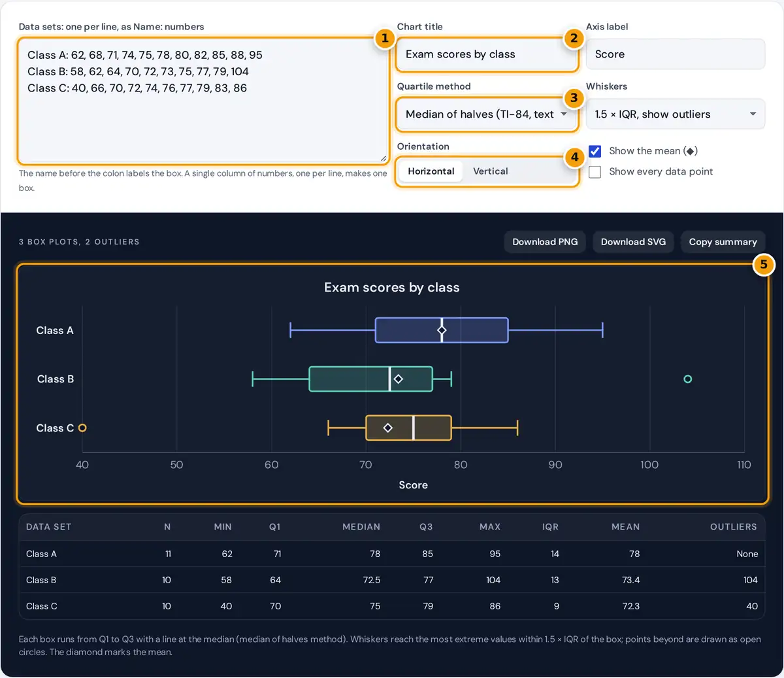Viewport: 784px width, 678px height.
Task: Click the resize grip of data sets box
Action: pyautogui.click(x=383, y=158)
